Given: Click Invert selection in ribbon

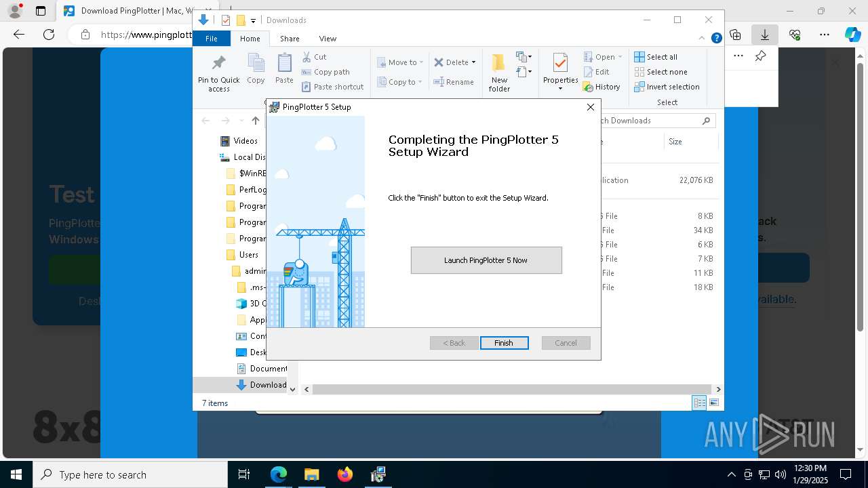Looking at the screenshot, I should (x=667, y=87).
